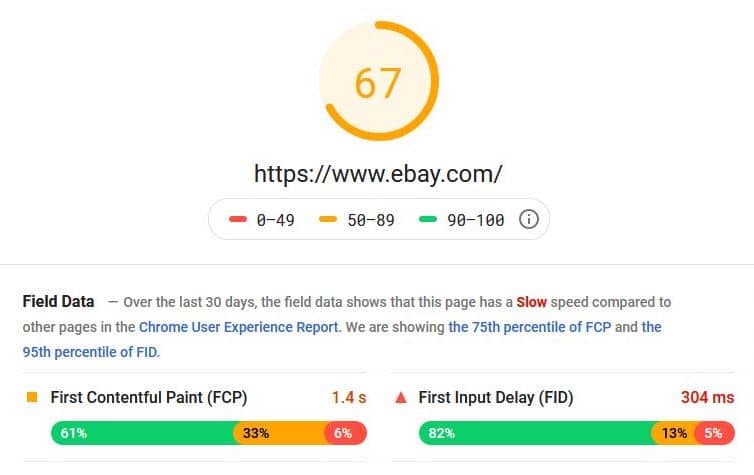Viewport: 754px width, 475px height.
Task: Click the orange 50–89 legend dash
Action: [328, 219]
